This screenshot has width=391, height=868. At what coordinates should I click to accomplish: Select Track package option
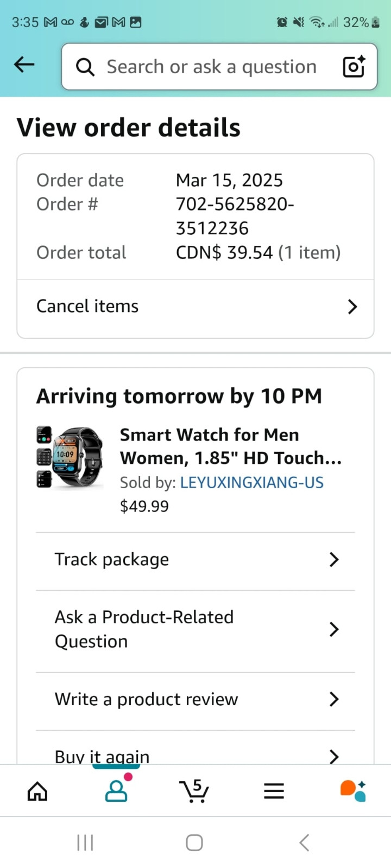point(112,560)
